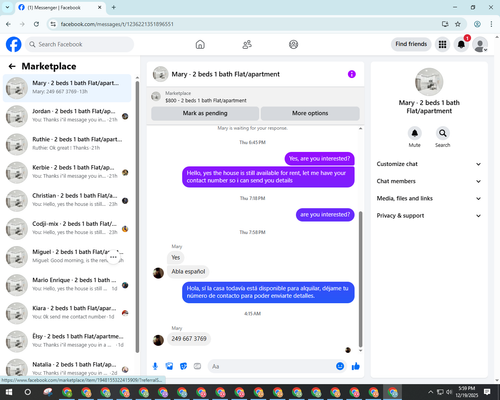The height and width of the screenshot is (400, 500).
Task: Click Mary's avatar beside 249 667 3769
Action: point(158,340)
